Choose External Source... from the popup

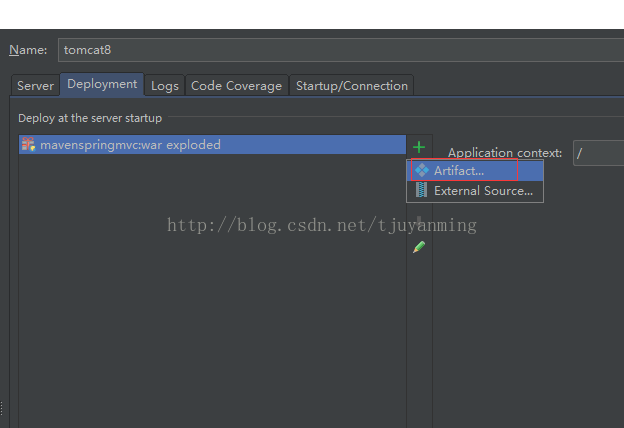point(482,191)
